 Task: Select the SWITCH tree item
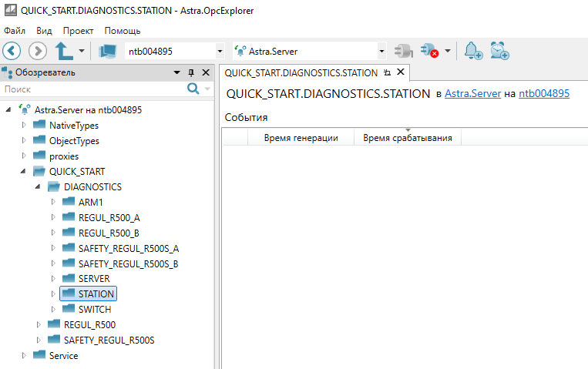[x=94, y=309]
